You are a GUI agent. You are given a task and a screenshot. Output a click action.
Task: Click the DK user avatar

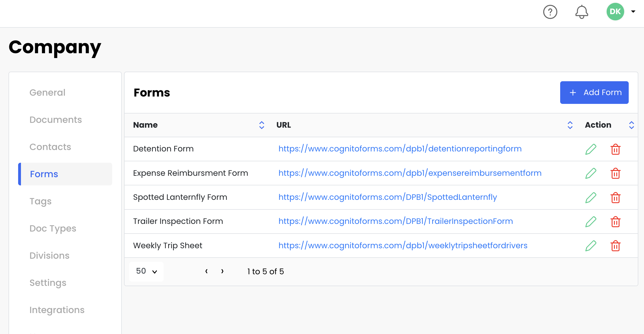point(615,12)
